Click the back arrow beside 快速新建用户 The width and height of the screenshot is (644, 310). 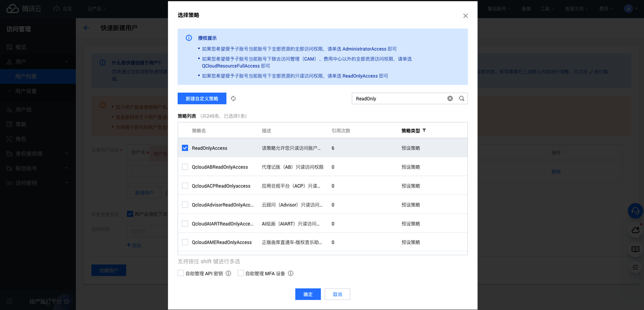coord(87,28)
